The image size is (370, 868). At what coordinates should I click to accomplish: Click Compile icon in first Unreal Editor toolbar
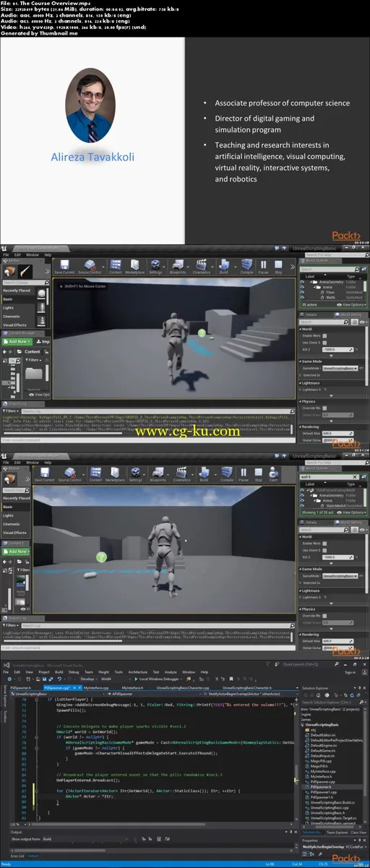pos(246,265)
